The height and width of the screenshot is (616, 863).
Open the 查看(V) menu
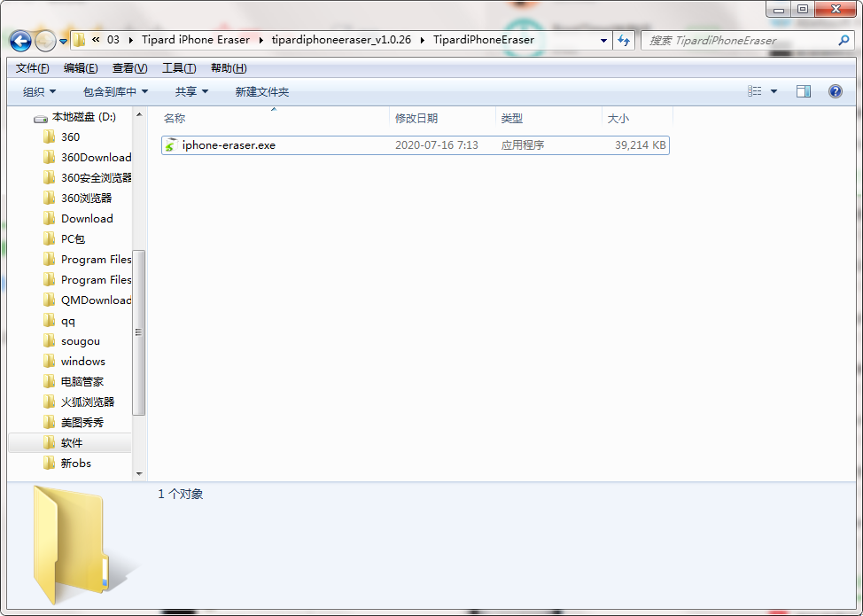(x=130, y=68)
